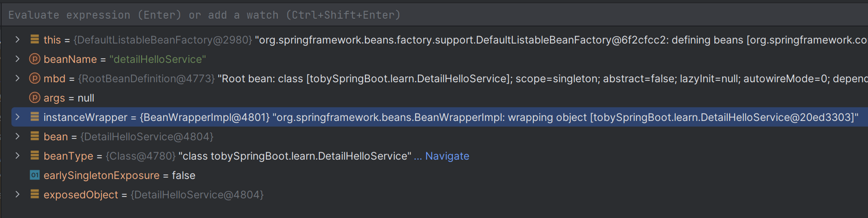Image resolution: width=868 pixels, height=218 pixels.
Task: Expand the exposedObject variable node
Action: pyautogui.click(x=17, y=195)
